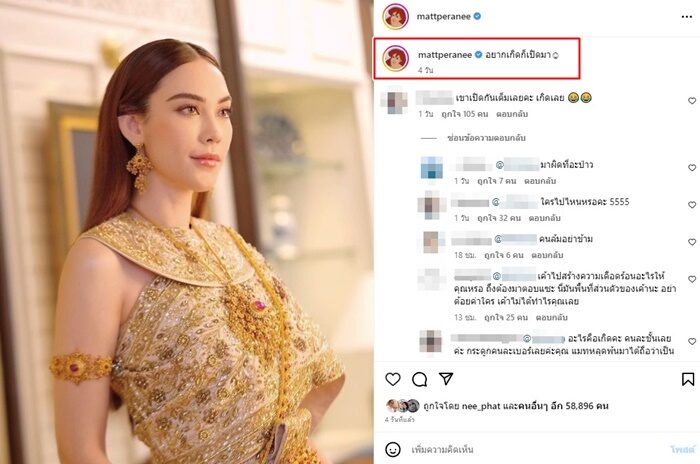
Task: Click mattperanee profile picture in header
Action: (396, 17)
